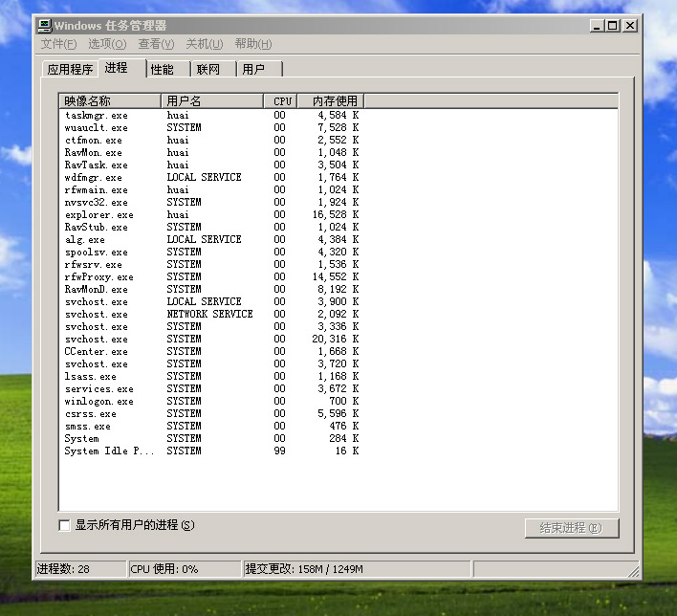Select the RavMon.exe process
The width and height of the screenshot is (677, 616).
tap(211, 152)
